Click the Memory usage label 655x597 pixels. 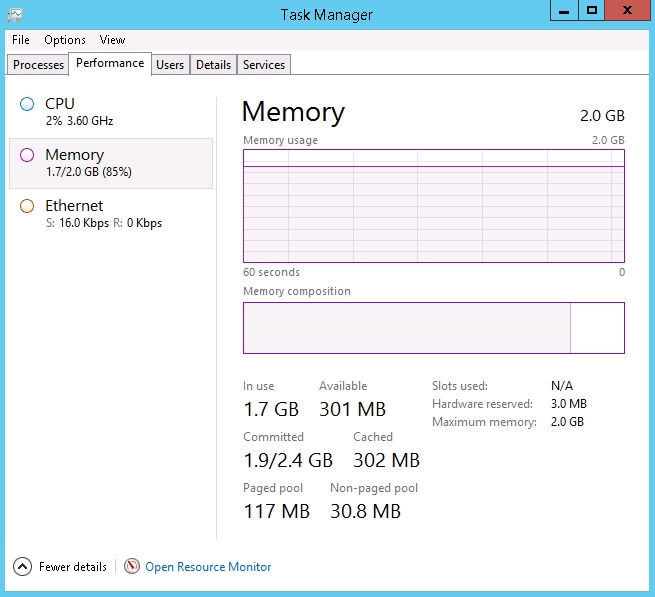coord(280,140)
